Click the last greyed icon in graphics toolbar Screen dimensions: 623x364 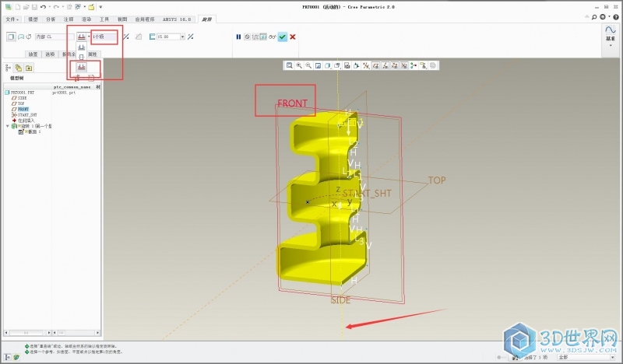[x=433, y=65]
